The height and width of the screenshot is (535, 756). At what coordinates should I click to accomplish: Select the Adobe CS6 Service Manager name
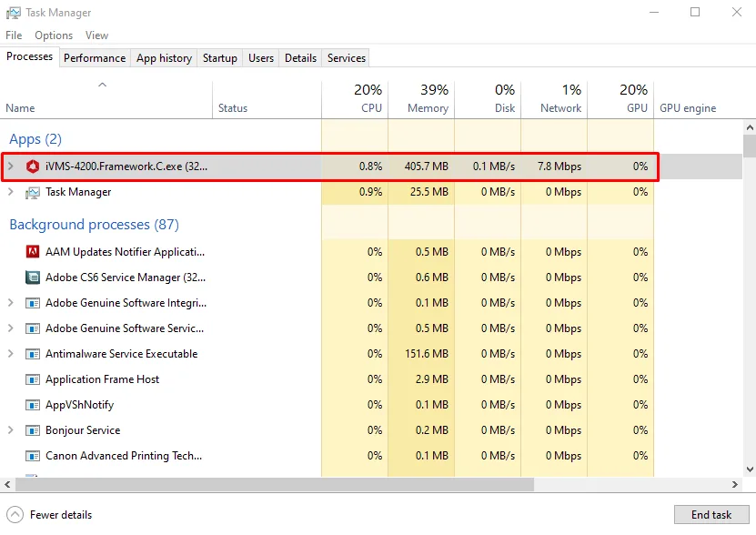tap(126, 278)
